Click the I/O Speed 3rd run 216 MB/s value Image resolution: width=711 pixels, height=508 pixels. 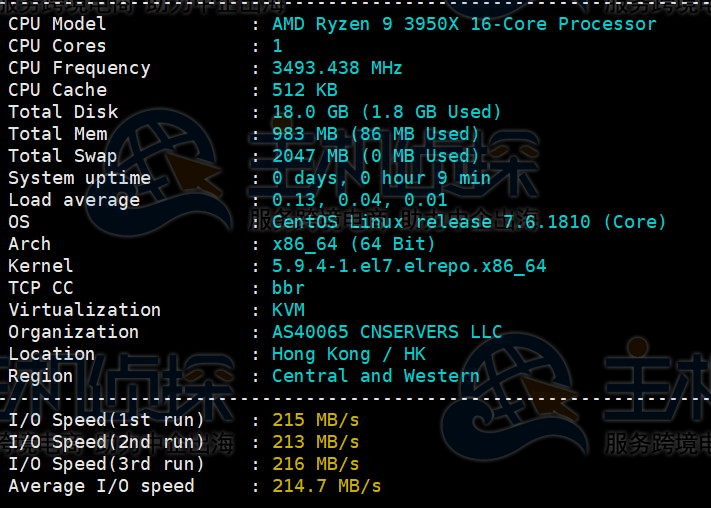pos(315,464)
